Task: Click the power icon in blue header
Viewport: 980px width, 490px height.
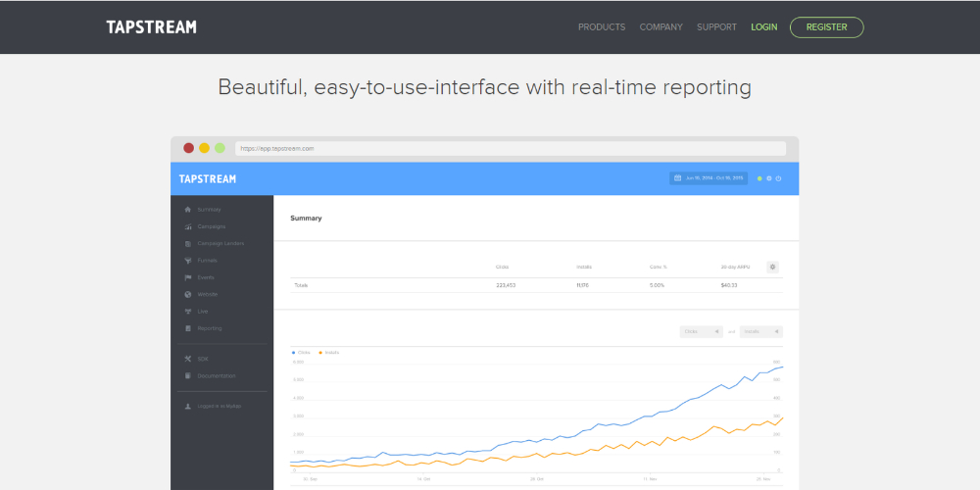Action: tap(778, 178)
